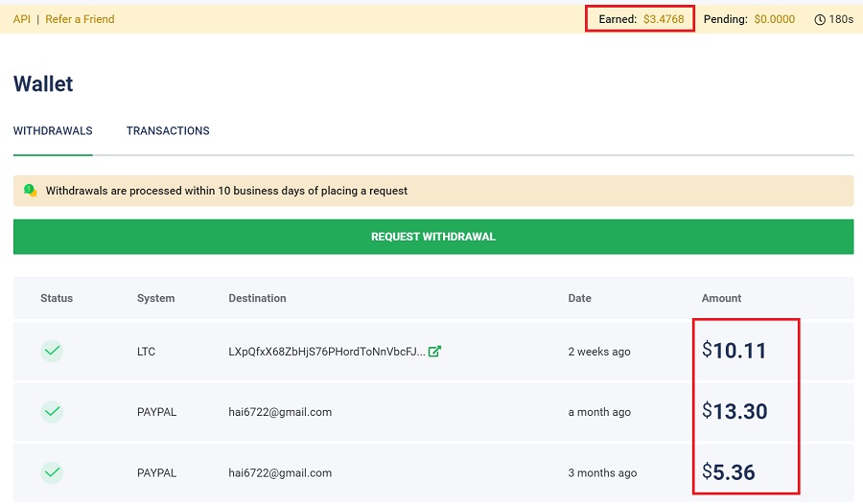
Task: Click the Status column header
Action: tap(57, 298)
